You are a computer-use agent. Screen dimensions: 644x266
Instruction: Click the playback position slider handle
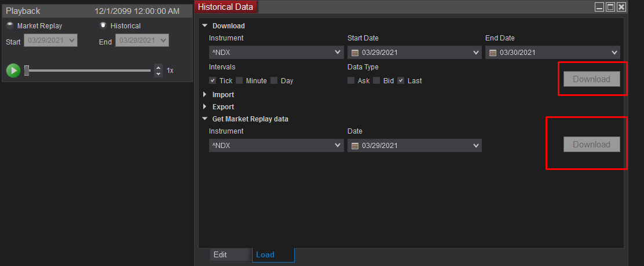coord(27,71)
